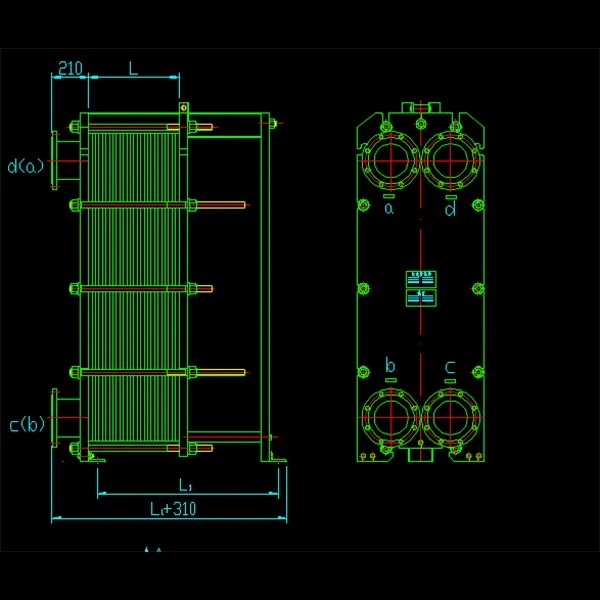600x600 pixels.
Task: Click the upper flange nozzle on side view
Action: (66, 159)
